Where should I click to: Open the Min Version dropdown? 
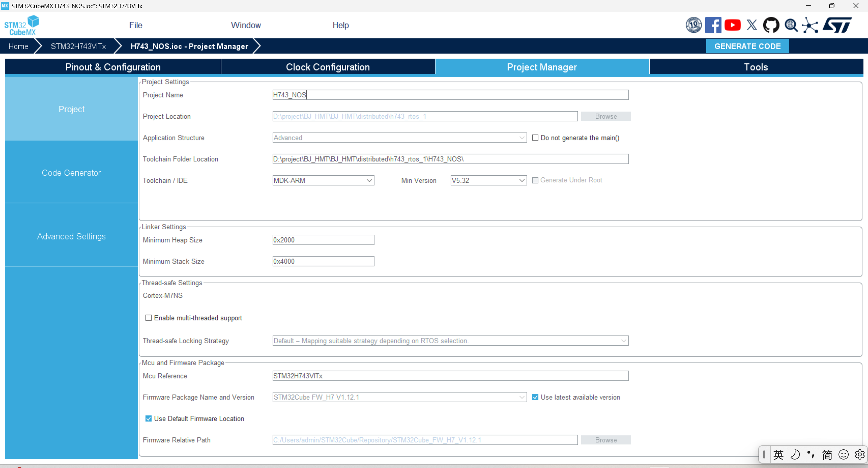[x=489, y=180]
